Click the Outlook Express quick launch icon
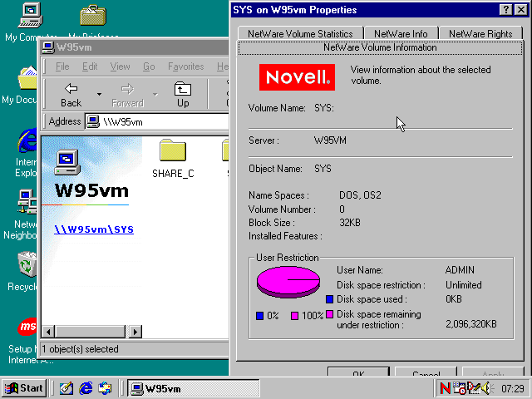Viewport: 532px width, 399px height. click(105, 388)
